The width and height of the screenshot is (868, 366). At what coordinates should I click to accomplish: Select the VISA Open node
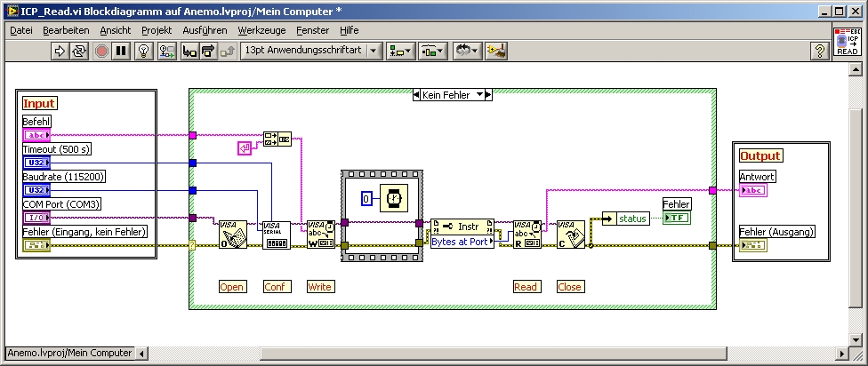pyautogui.click(x=232, y=235)
